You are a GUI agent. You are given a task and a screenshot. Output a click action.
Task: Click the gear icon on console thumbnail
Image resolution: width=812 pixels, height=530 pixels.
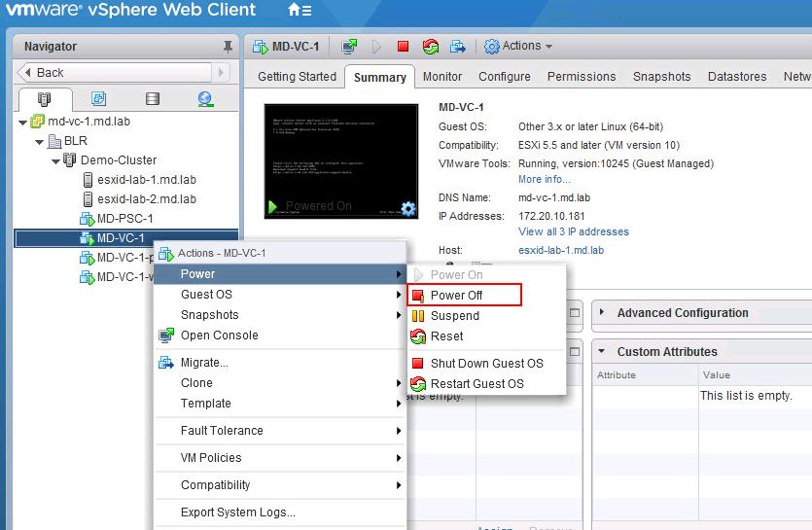click(408, 208)
